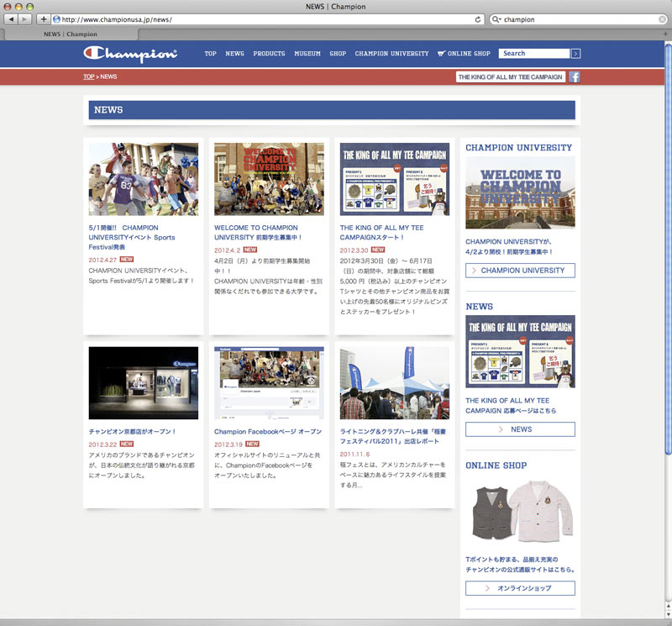
Task: Select MUSEUM from the top navigation
Action: (307, 54)
